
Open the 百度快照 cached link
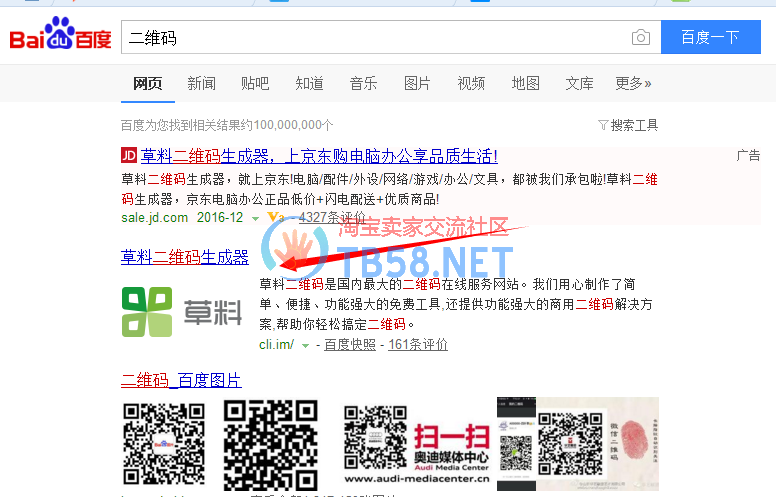point(350,345)
